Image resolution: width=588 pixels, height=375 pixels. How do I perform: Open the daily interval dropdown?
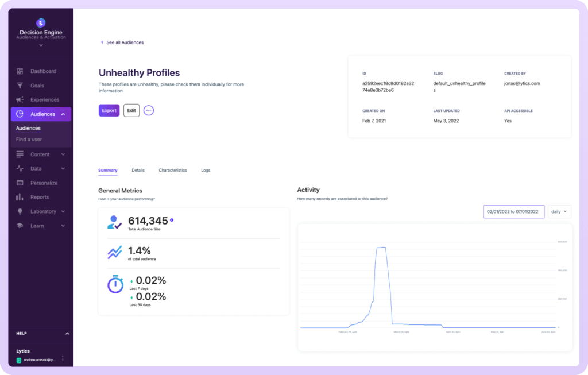tap(559, 211)
